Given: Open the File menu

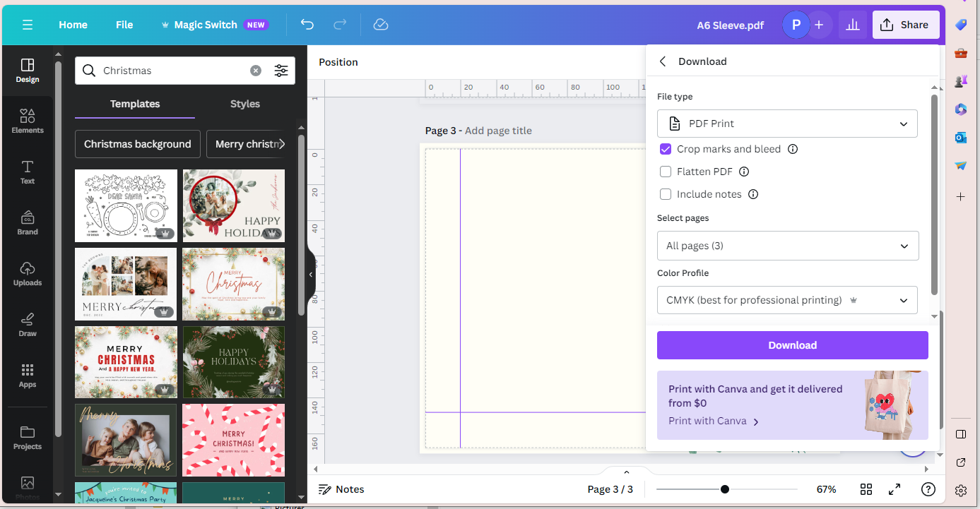Looking at the screenshot, I should coord(124,25).
